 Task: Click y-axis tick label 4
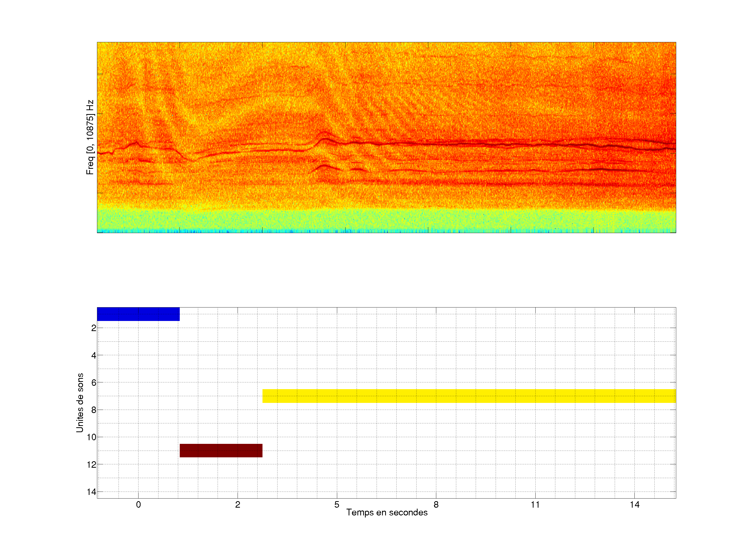click(x=94, y=355)
